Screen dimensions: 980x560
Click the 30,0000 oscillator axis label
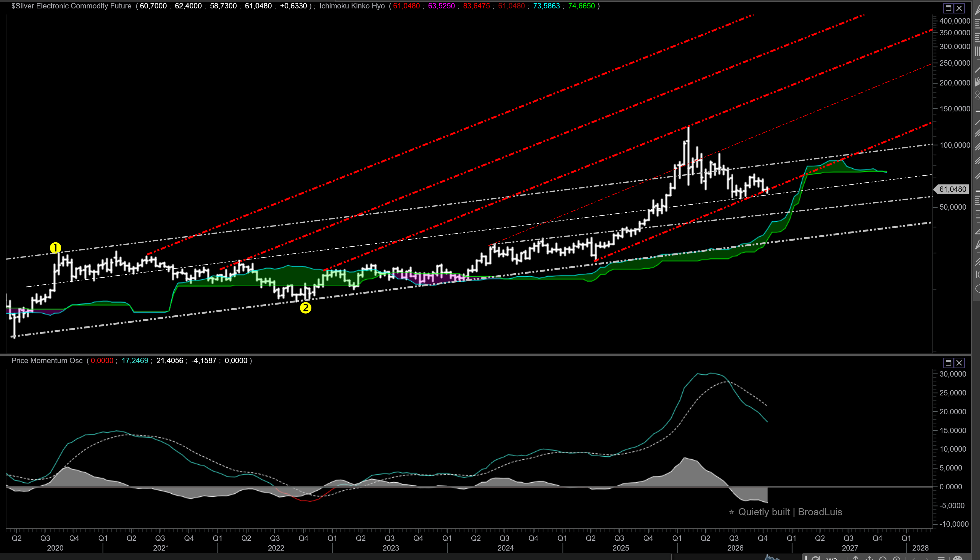953,374
